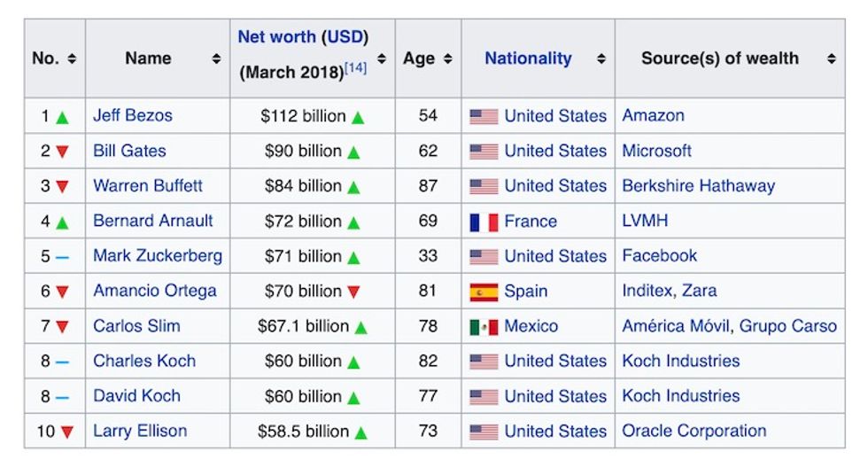Click the Nationality column sort arrows
The height and width of the screenshot is (475, 868).
601,58
